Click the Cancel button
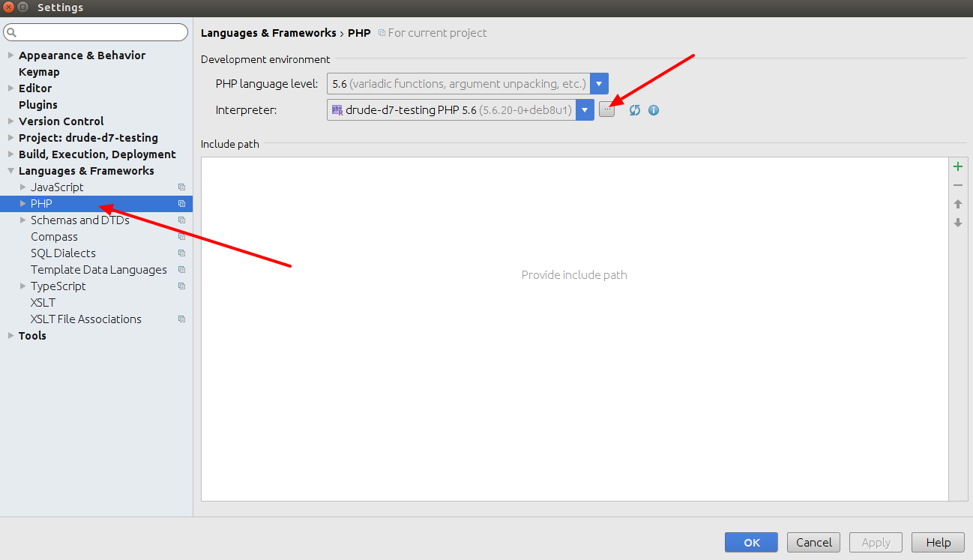973x560 pixels. (814, 543)
